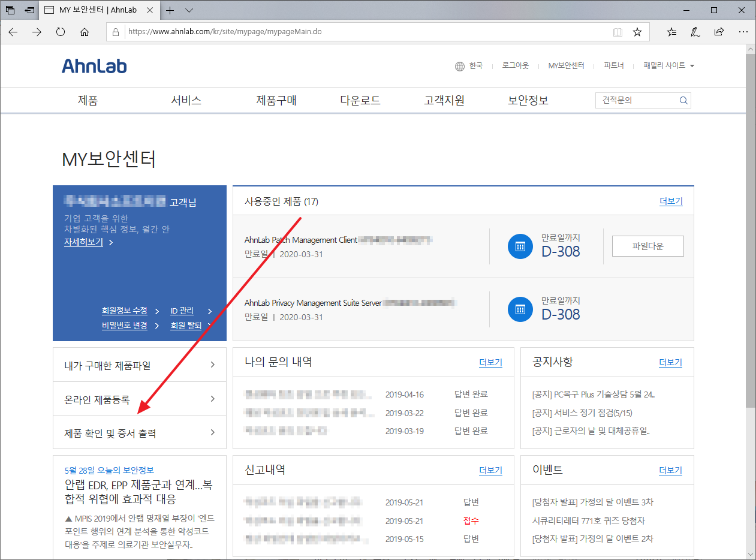Image resolution: width=756 pixels, height=560 pixels.
Task: Click the search magnifier icon
Action: (683, 101)
